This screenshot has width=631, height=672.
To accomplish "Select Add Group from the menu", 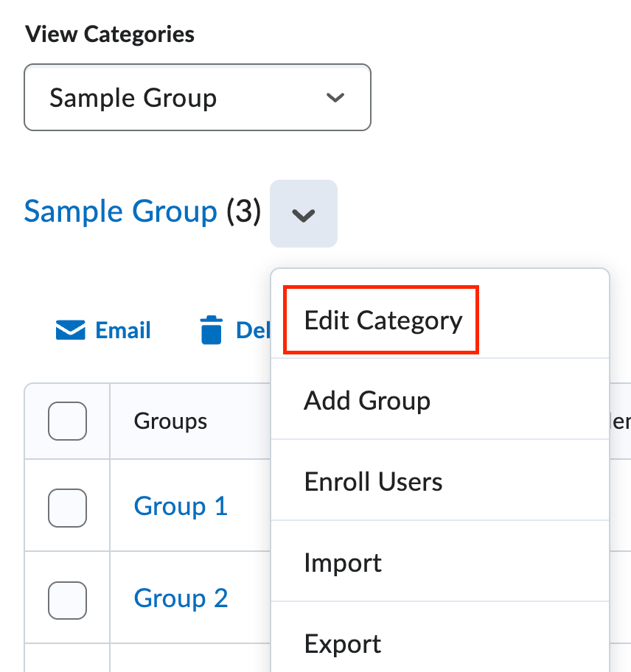I will tap(366, 400).
